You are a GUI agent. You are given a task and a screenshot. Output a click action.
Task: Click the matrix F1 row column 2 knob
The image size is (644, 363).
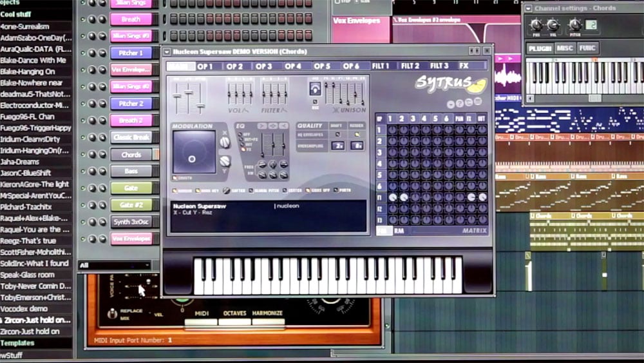[x=404, y=198]
